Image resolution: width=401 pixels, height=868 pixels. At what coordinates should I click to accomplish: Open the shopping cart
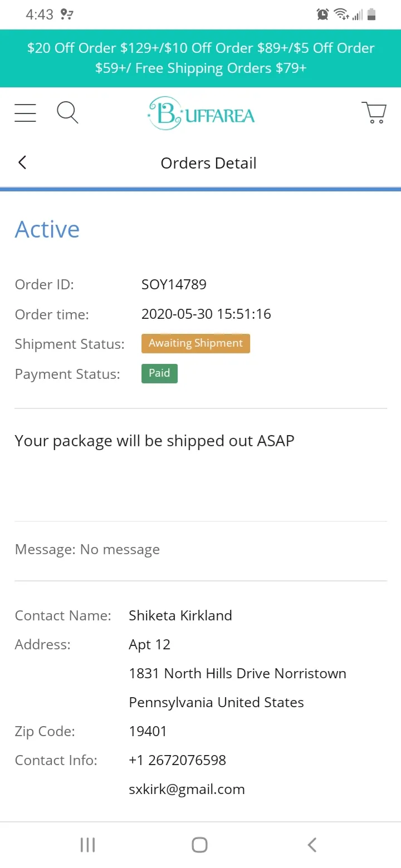coord(374,112)
